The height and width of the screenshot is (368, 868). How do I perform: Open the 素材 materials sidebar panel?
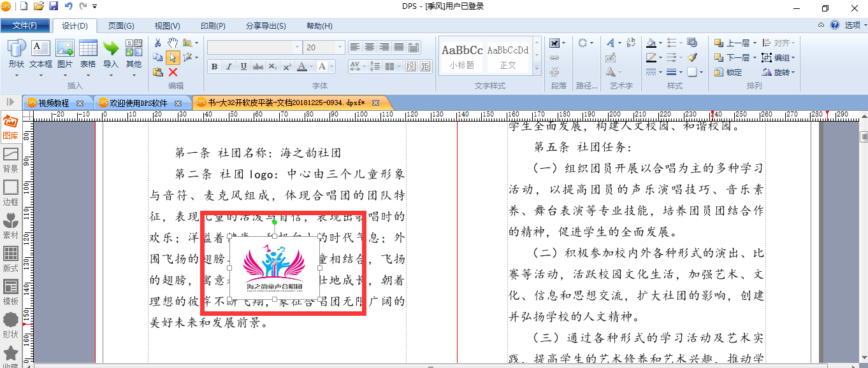(10, 225)
